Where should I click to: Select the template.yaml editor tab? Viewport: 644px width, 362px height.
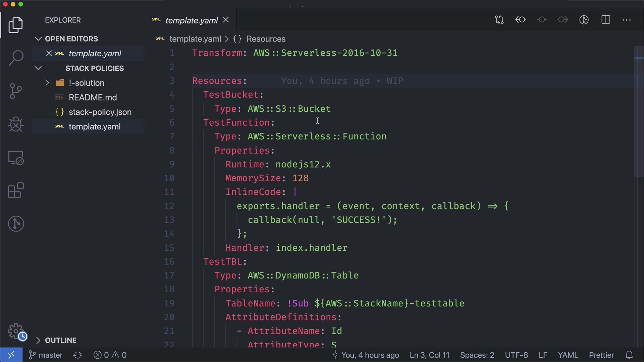191,20
